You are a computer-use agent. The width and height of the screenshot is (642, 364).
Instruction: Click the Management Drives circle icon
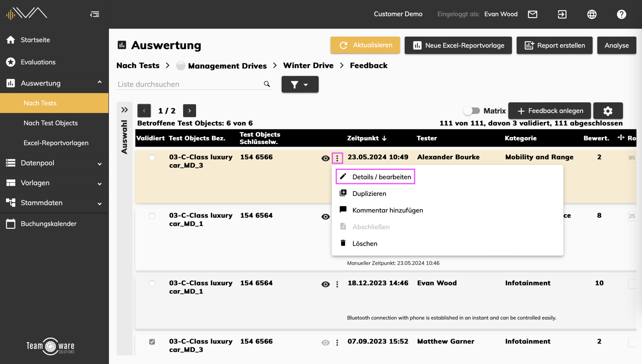pyautogui.click(x=181, y=66)
